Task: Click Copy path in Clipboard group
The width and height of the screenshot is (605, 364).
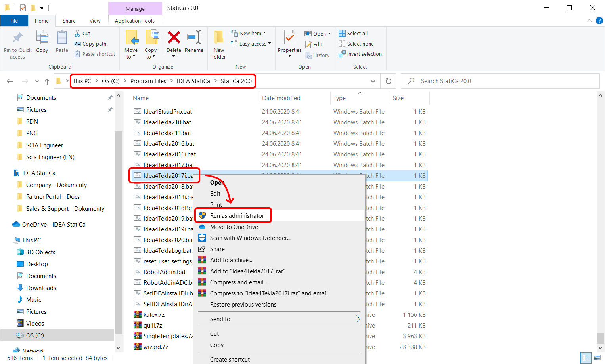Action: pos(94,44)
